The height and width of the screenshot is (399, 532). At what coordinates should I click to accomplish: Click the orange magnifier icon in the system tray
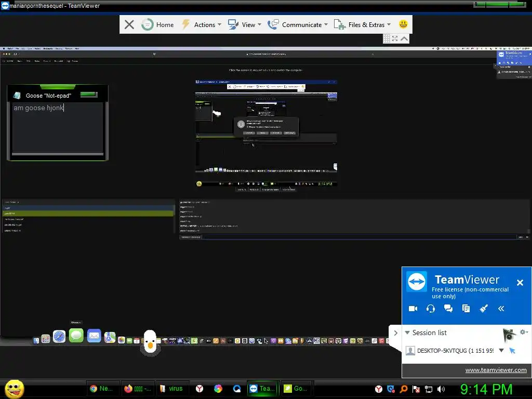click(403, 389)
